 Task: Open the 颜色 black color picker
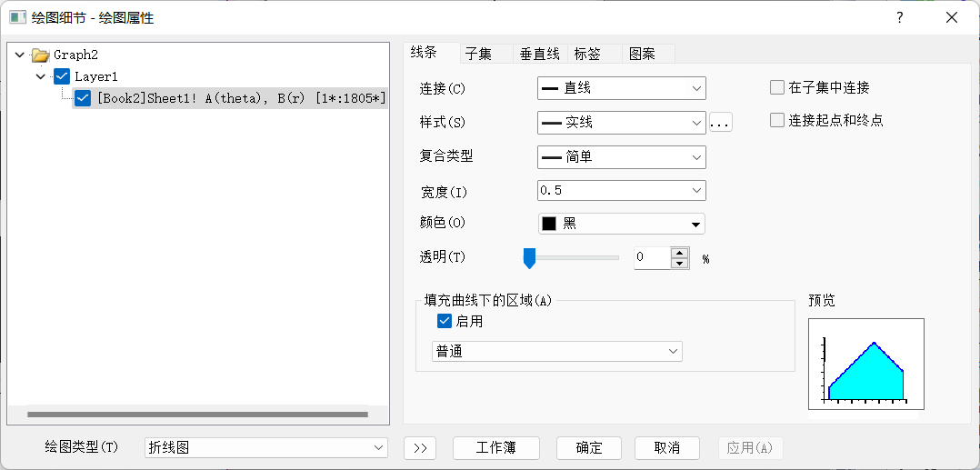click(x=622, y=224)
